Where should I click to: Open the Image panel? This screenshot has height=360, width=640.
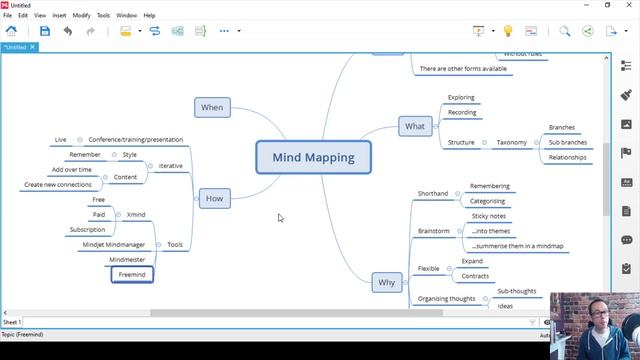tap(626, 124)
